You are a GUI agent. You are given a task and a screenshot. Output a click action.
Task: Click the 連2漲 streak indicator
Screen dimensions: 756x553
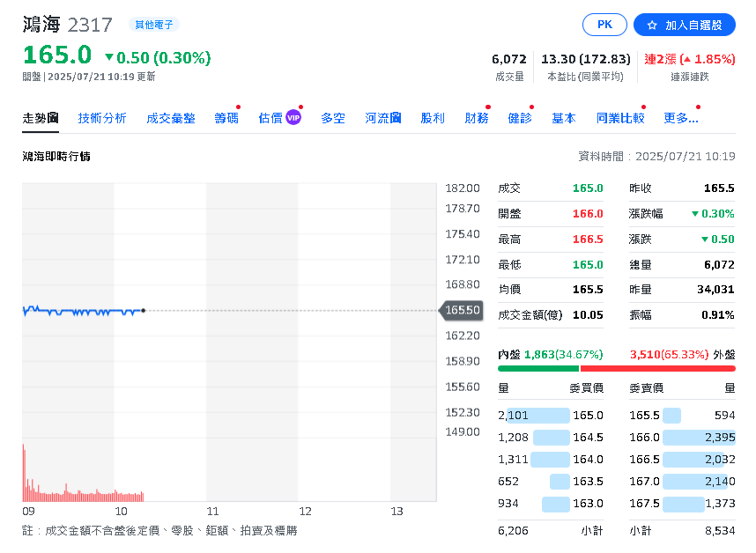point(689,59)
